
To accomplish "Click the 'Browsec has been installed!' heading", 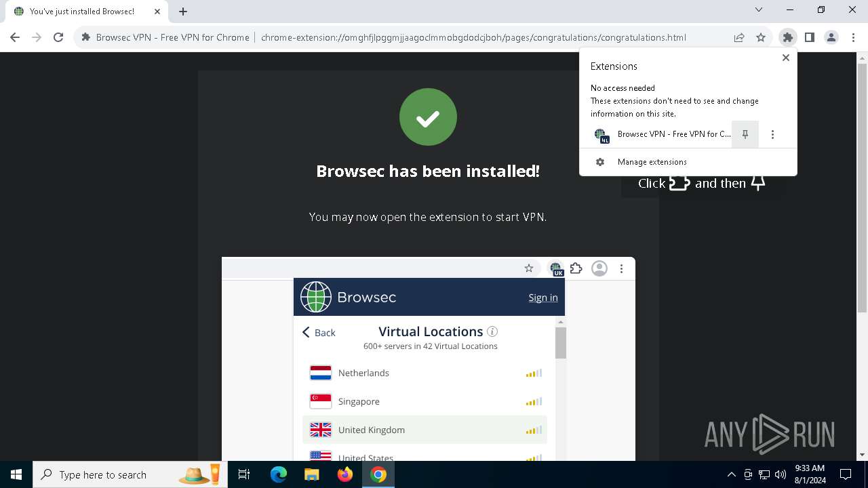I will (x=428, y=171).
